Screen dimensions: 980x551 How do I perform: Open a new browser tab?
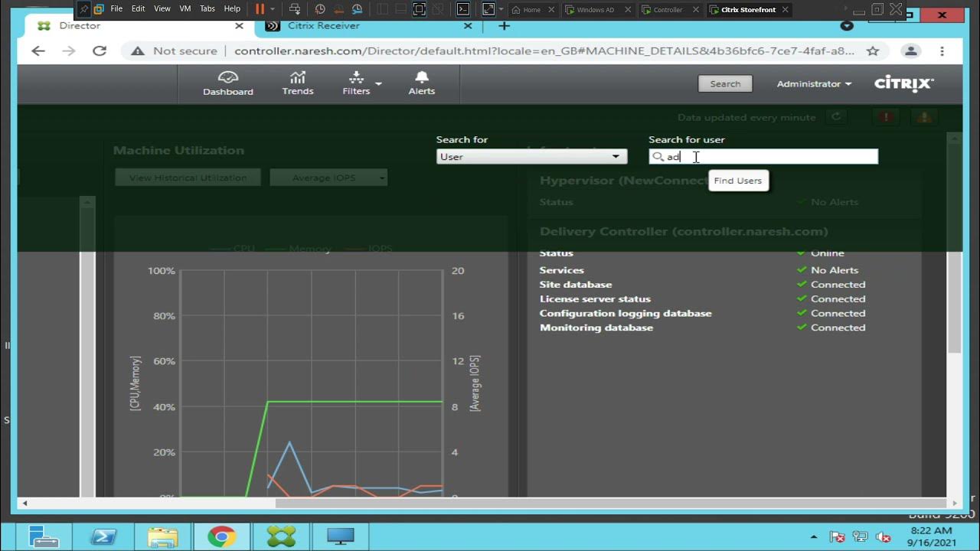[x=504, y=25]
